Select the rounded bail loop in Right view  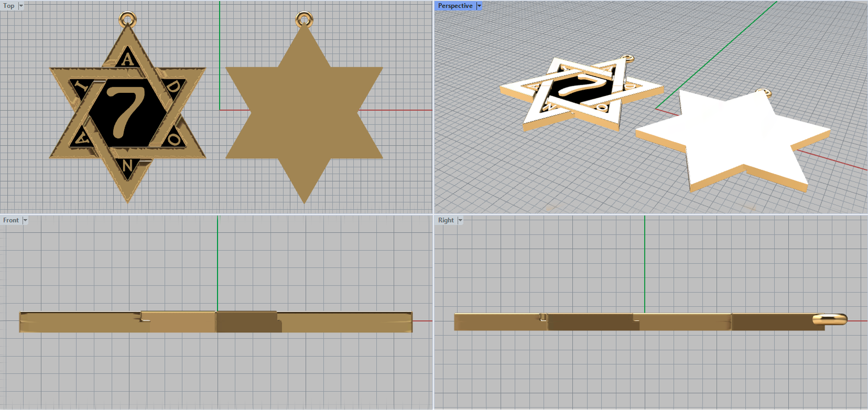[x=829, y=319]
